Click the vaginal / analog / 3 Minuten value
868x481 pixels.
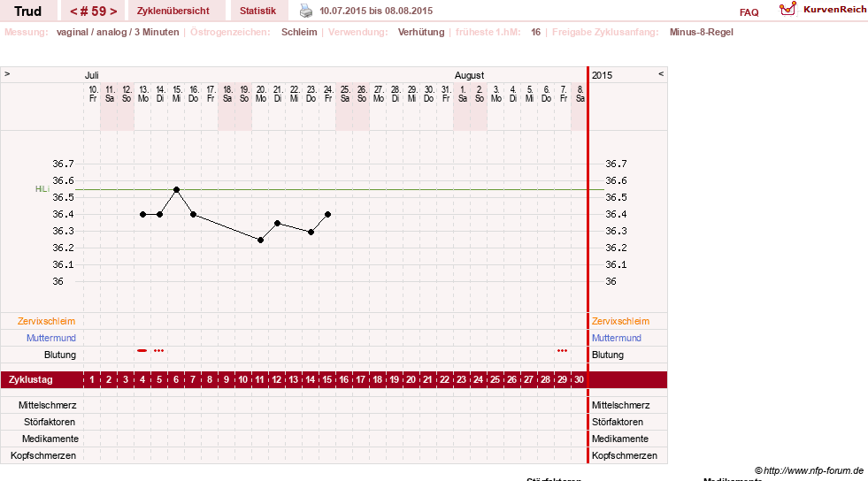pos(118,32)
